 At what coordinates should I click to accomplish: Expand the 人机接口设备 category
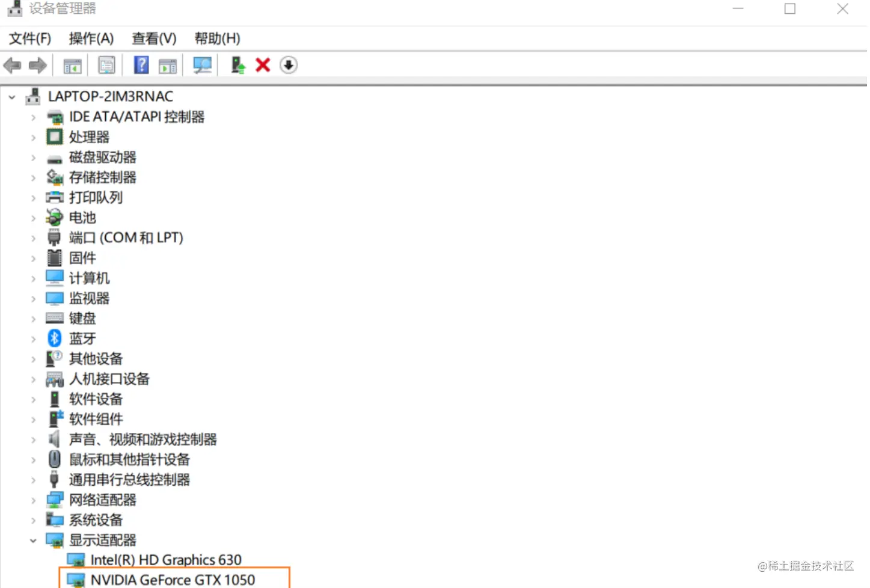(x=34, y=379)
